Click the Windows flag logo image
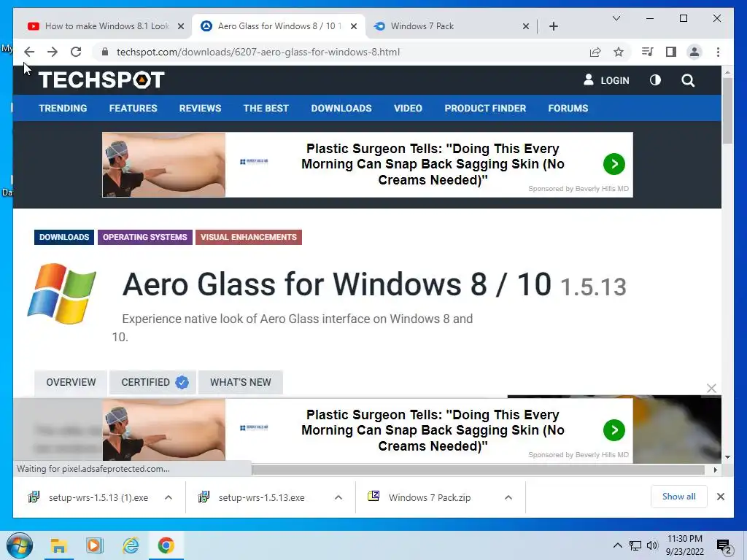 tap(62, 293)
